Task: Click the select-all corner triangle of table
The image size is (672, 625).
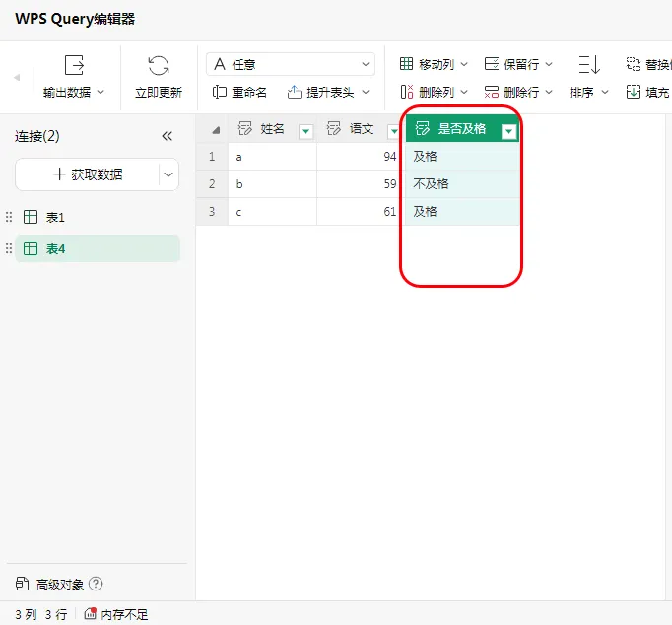Action: tap(216, 130)
